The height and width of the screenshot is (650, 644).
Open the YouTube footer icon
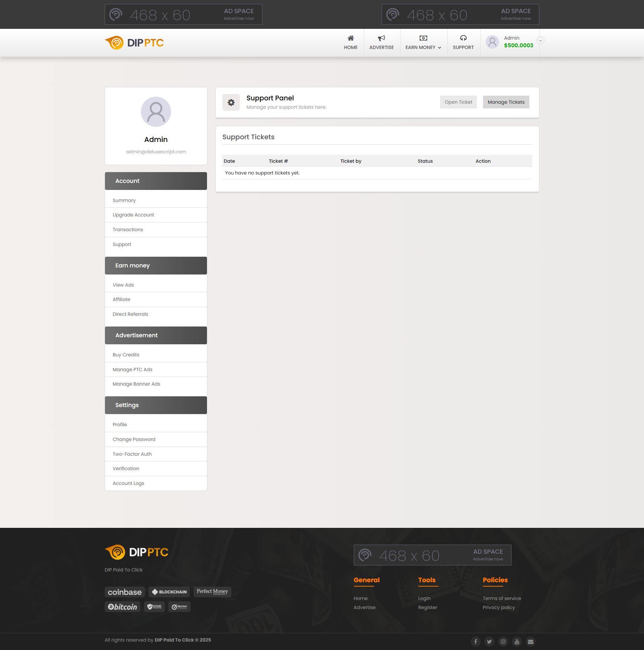coord(517,642)
